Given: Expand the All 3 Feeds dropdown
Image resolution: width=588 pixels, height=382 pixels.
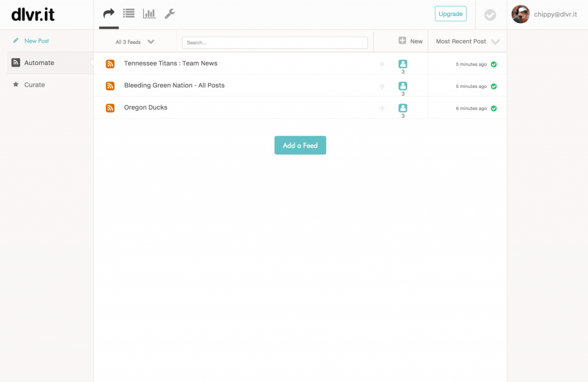Looking at the screenshot, I should pyautogui.click(x=134, y=42).
